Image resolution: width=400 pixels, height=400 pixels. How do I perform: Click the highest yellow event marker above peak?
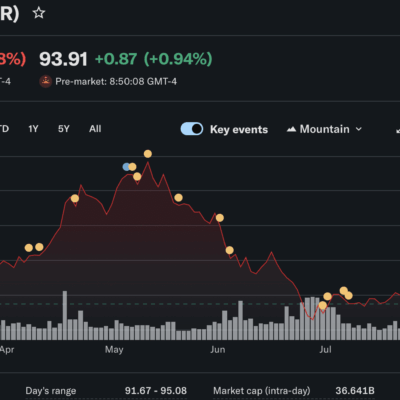click(x=148, y=154)
